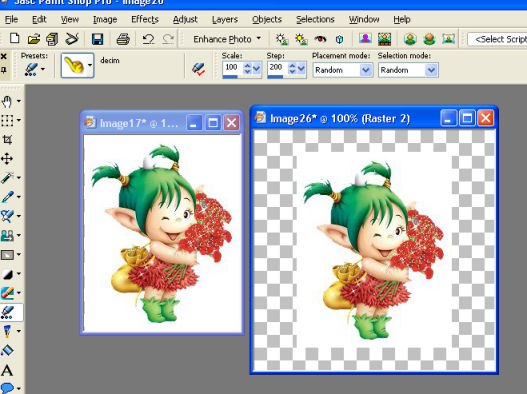Select the Picture Tube tool
Image resolution: width=527 pixels, height=394 pixels.
pos(7,312)
